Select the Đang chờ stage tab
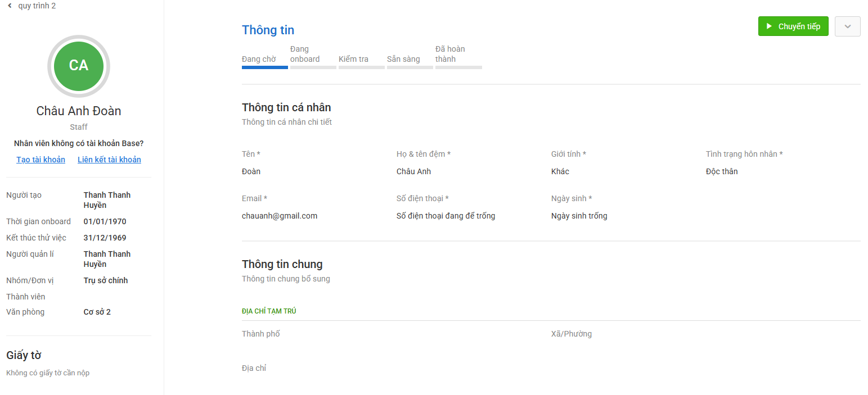 (x=264, y=59)
